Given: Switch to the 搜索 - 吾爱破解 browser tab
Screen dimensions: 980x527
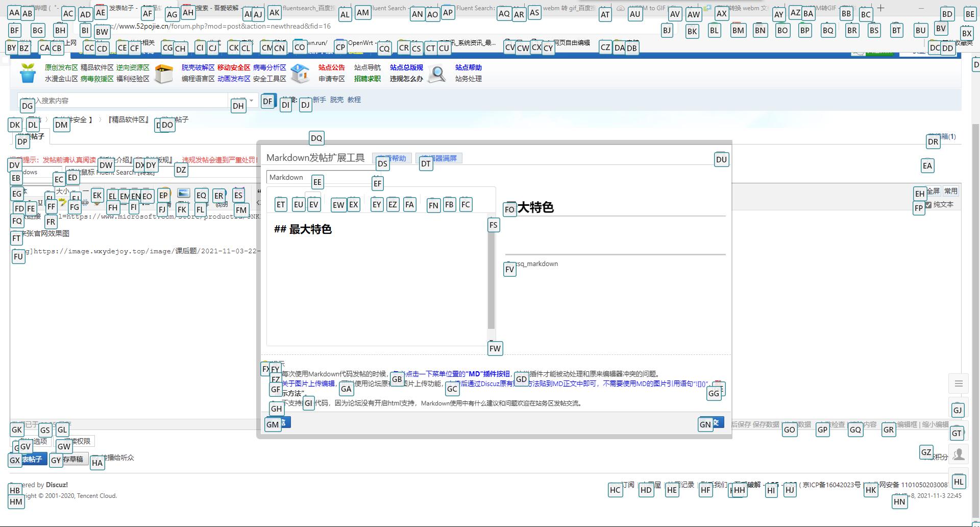Looking at the screenshot, I should tap(217, 8).
